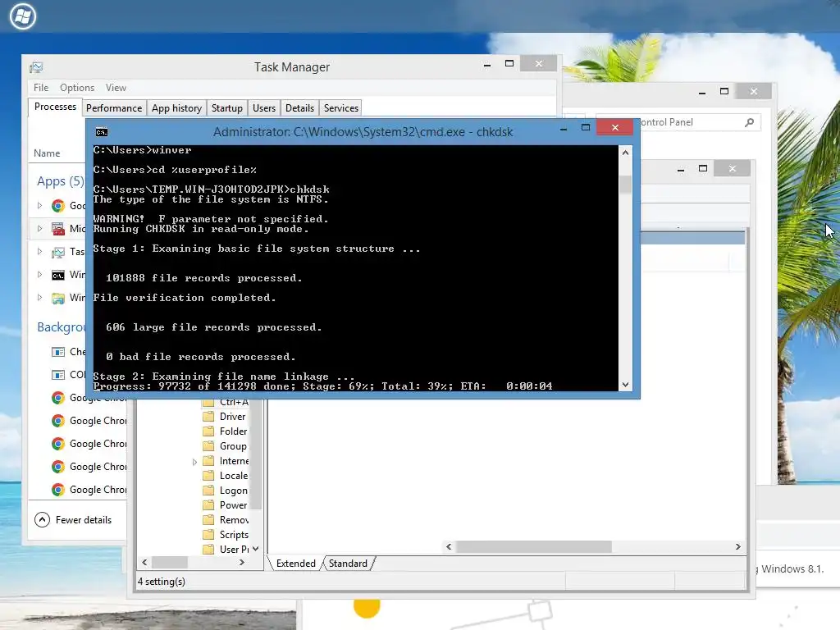Select the Task Manager app icon in list

(58, 252)
